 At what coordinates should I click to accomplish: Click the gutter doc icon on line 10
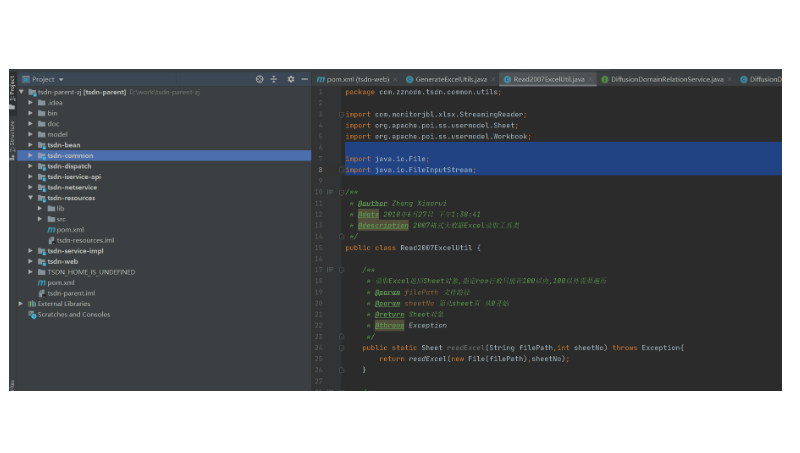coord(330,192)
